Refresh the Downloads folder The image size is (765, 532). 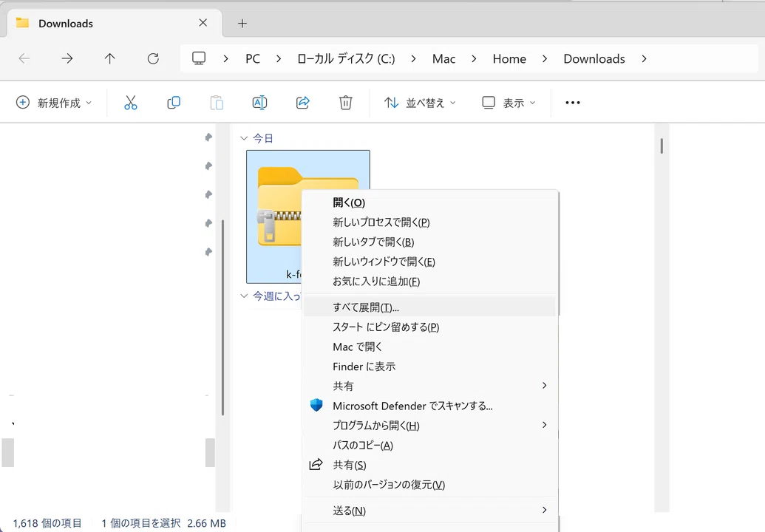coord(153,59)
